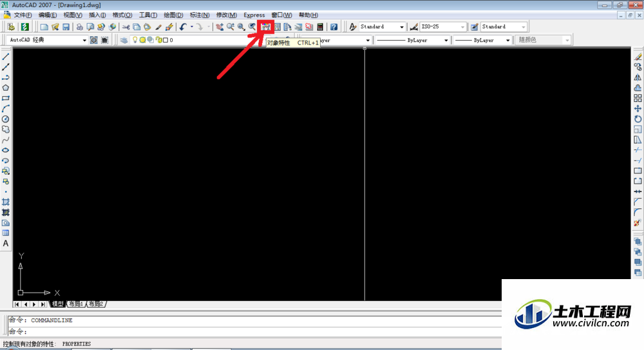Open the Hatch tool

[x=6, y=202]
